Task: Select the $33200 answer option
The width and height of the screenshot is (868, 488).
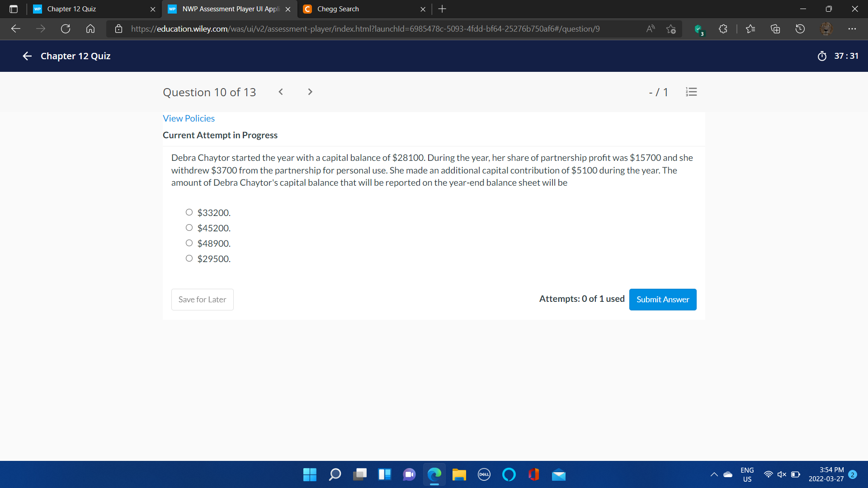Action: (x=189, y=212)
